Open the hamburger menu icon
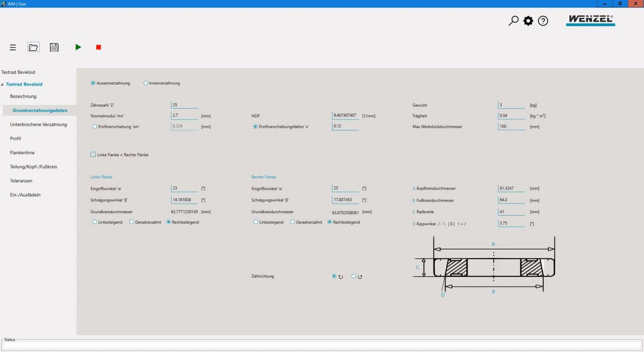 pyautogui.click(x=13, y=47)
